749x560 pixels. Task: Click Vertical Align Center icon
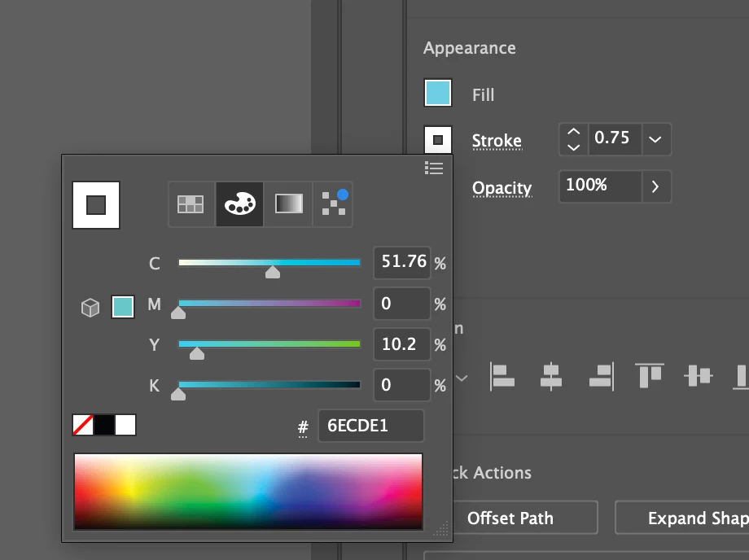point(699,376)
